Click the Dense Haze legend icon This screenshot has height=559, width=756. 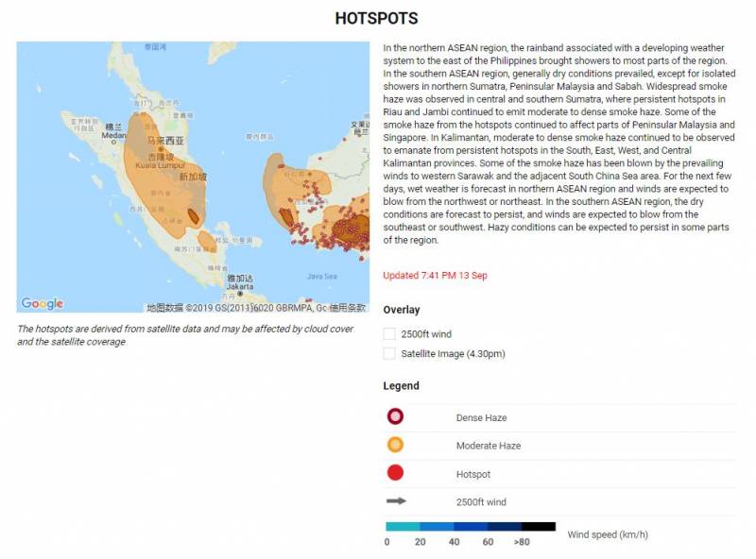[x=394, y=417]
